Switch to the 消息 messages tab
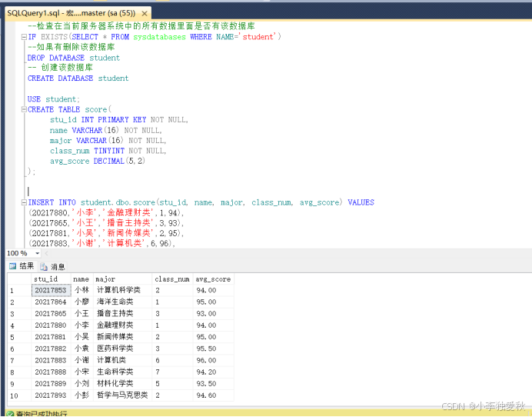532x417 pixels. coord(52,266)
